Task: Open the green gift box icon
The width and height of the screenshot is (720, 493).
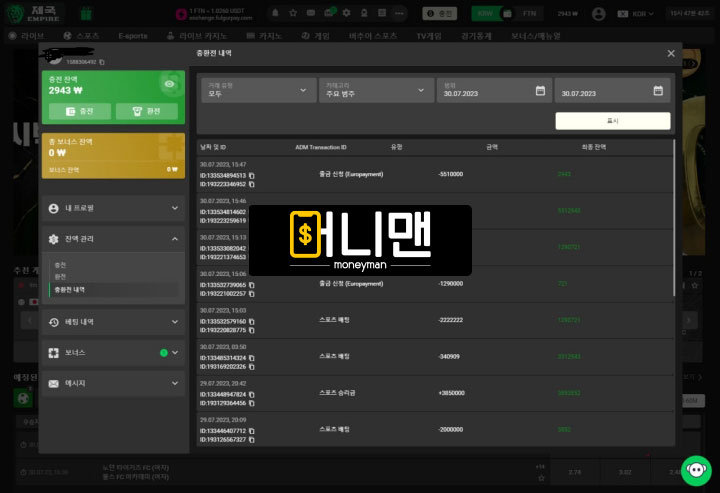Action: (86, 14)
